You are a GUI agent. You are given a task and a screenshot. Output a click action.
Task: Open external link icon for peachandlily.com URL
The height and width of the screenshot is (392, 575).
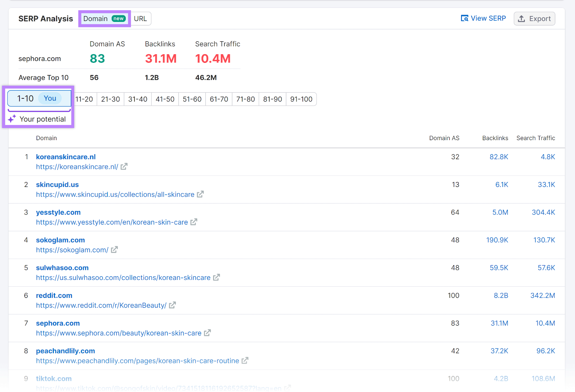245,361
